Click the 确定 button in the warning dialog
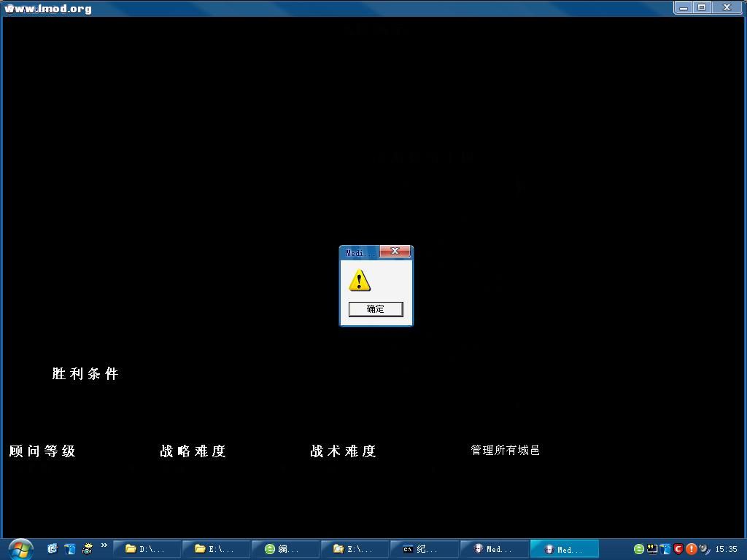Image resolution: width=747 pixels, height=560 pixels. [375, 309]
